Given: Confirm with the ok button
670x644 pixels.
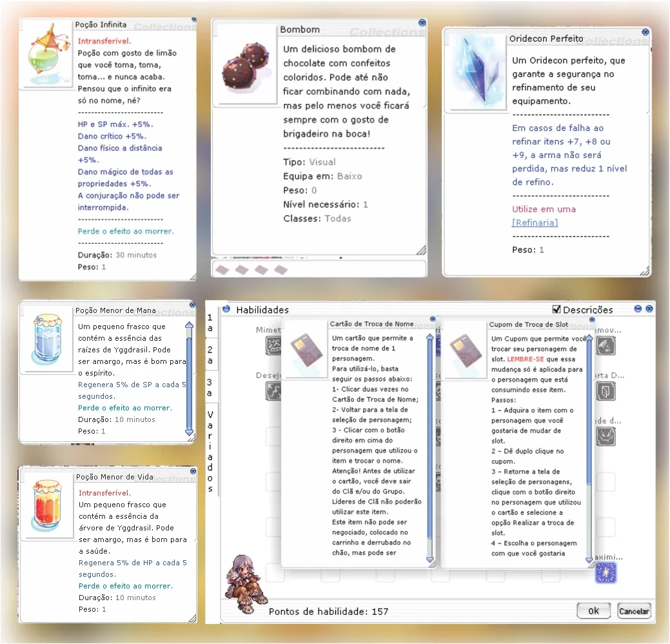Looking at the screenshot, I should [593, 610].
